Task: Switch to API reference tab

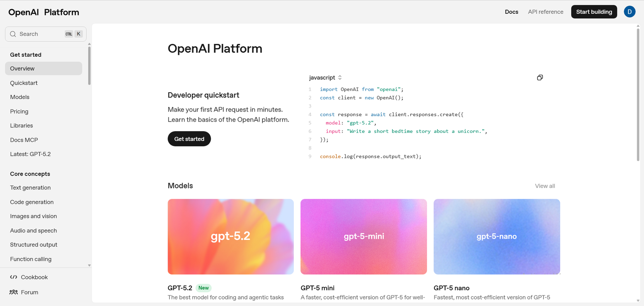Action: pos(545,12)
